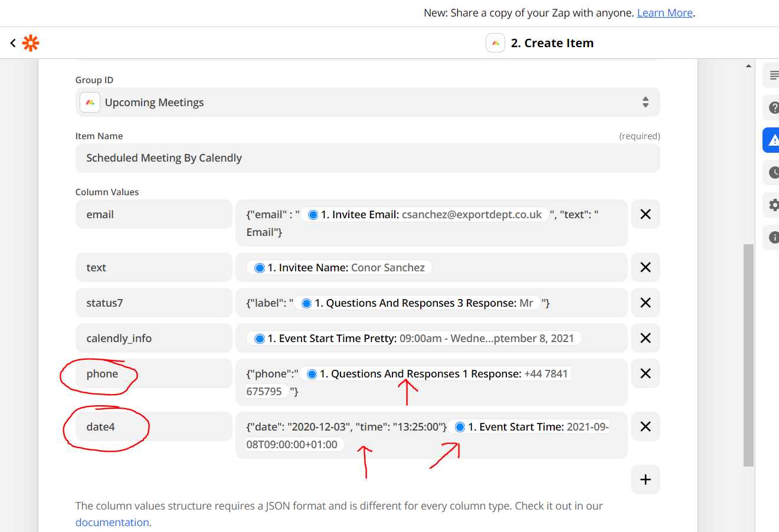Select the Invitee Email pill in email value
Screen dimensions: 779x532
tap(425, 215)
